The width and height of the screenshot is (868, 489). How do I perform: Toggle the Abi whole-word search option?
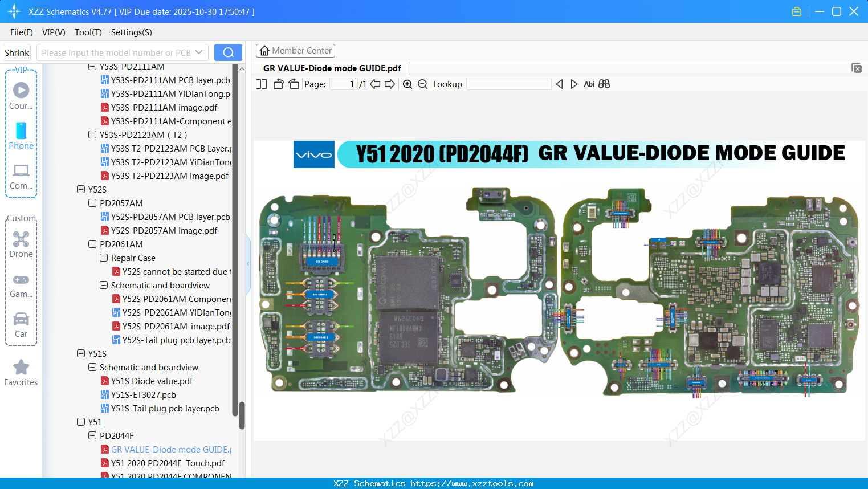click(589, 84)
